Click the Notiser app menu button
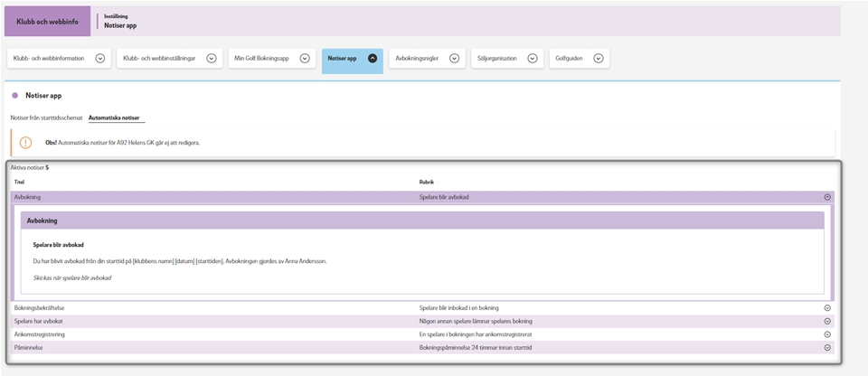 344,58
